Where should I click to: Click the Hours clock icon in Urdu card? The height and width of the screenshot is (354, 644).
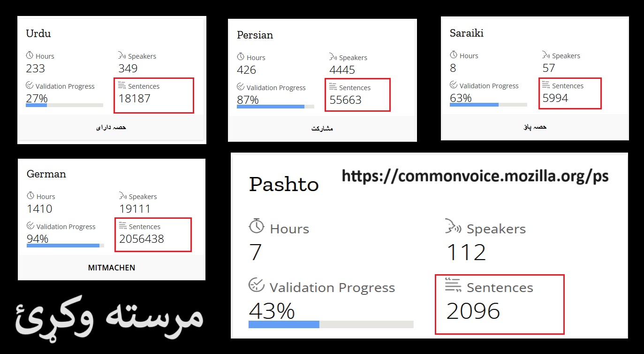(30, 55)
